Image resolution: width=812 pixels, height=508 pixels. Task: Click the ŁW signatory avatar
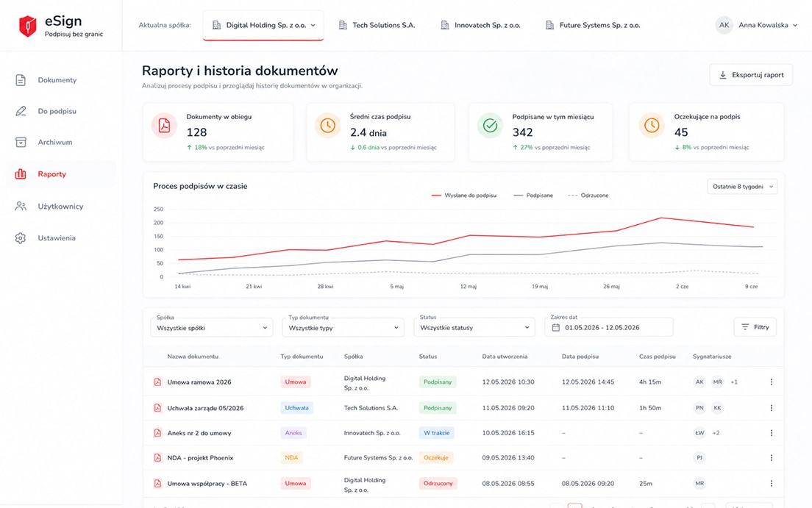coord(699,433)
